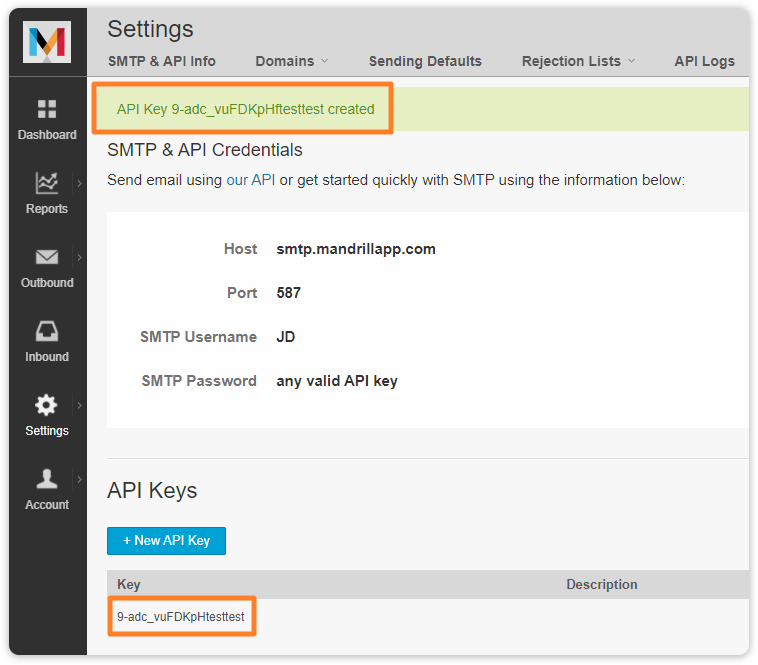This screenshot has width=758, height=665.
Task: Open the API Logs tab
Action: (x=704, y=61)
